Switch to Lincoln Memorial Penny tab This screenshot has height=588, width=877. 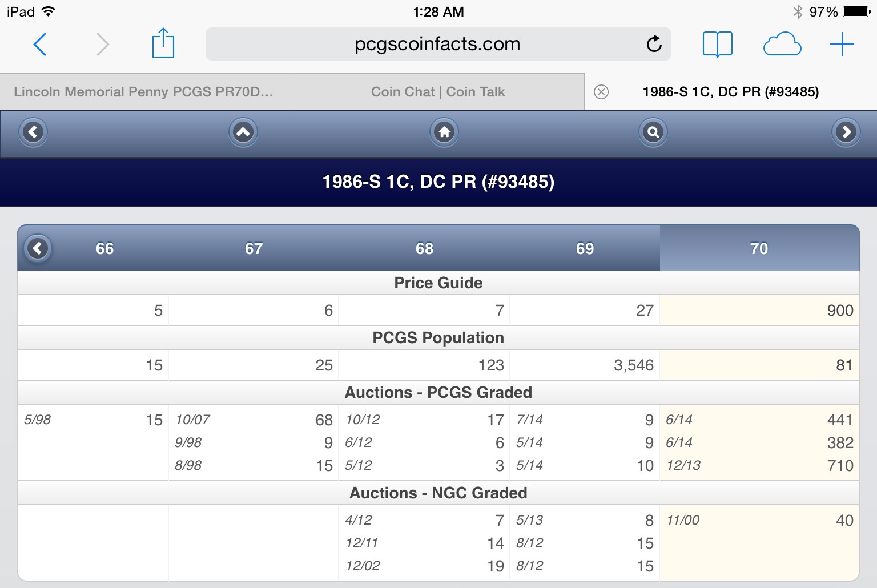click(144, 92)
